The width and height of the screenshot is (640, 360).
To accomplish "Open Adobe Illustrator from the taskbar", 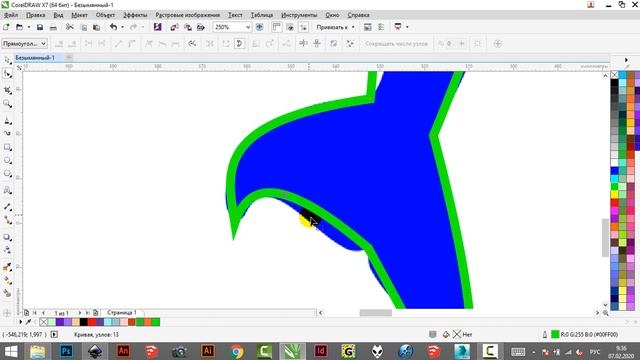I will pyautogui.click(x=208, y=351).
